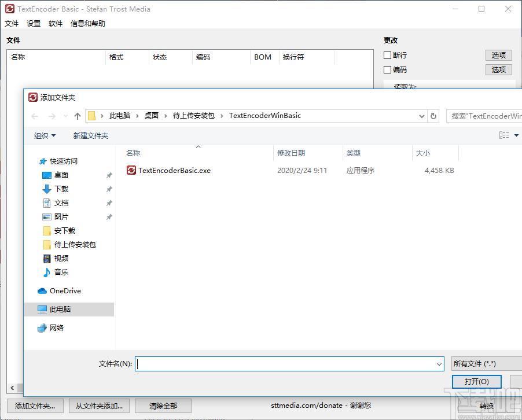The width and height of the screenshot is (522, 420).
Task: Open the 所有文件 (*.*) file type dropdown
Action: [487, 364]
